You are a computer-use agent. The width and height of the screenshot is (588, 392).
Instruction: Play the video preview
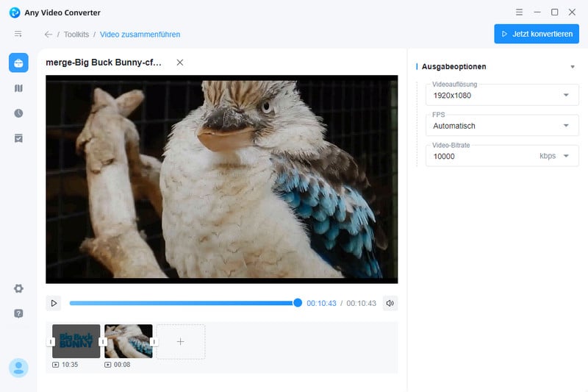54,303
